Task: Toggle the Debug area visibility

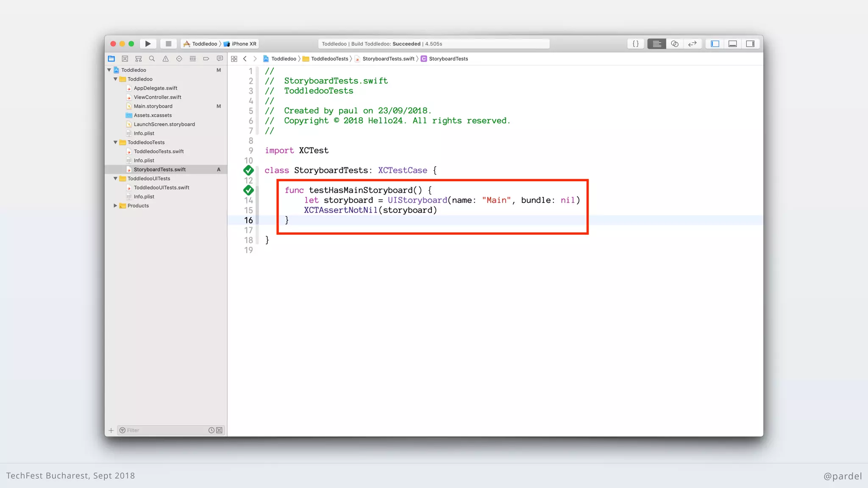Action: click(x=732, y=44)
